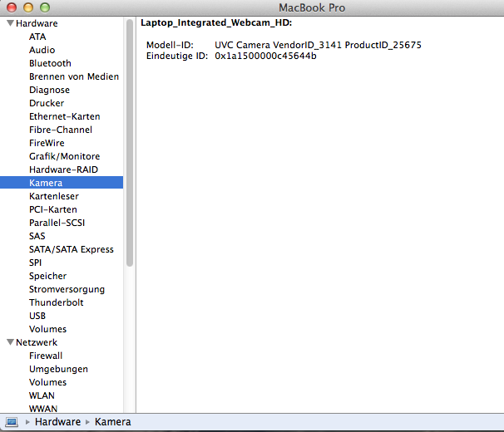
Task: Open the Kartenleser entry
Action: (54, 196)
